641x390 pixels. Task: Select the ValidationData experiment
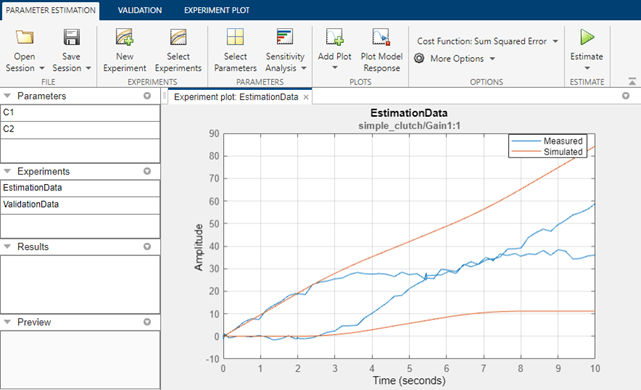[80, 204]
